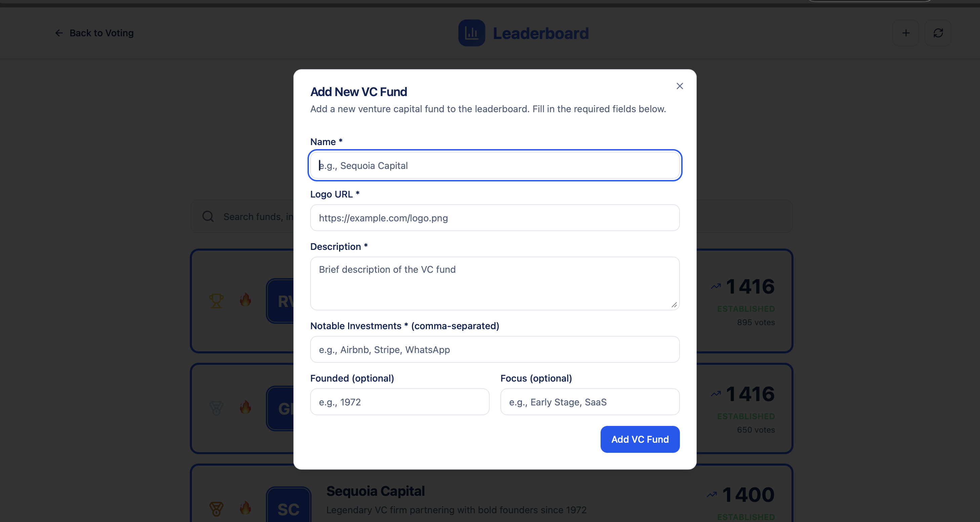Viewport: 980px width, 522px height.
Task: Click the Founded year input
Action: point(400,402)
